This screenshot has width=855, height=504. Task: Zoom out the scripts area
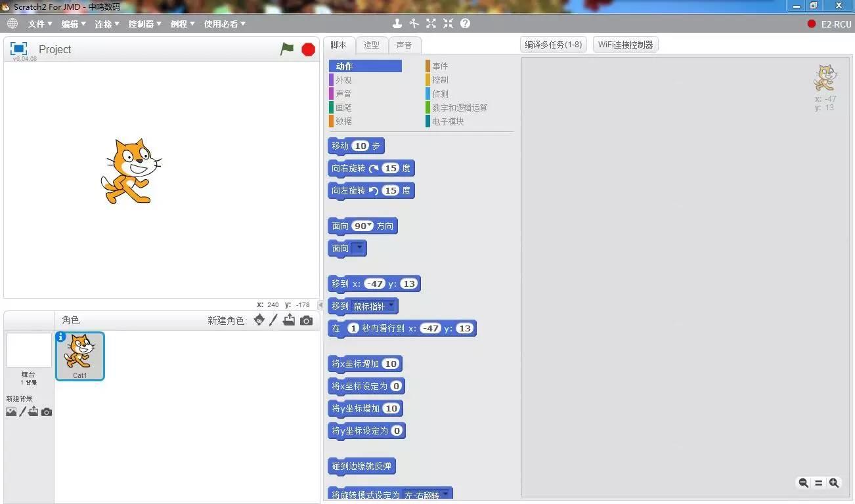(803, 483)
